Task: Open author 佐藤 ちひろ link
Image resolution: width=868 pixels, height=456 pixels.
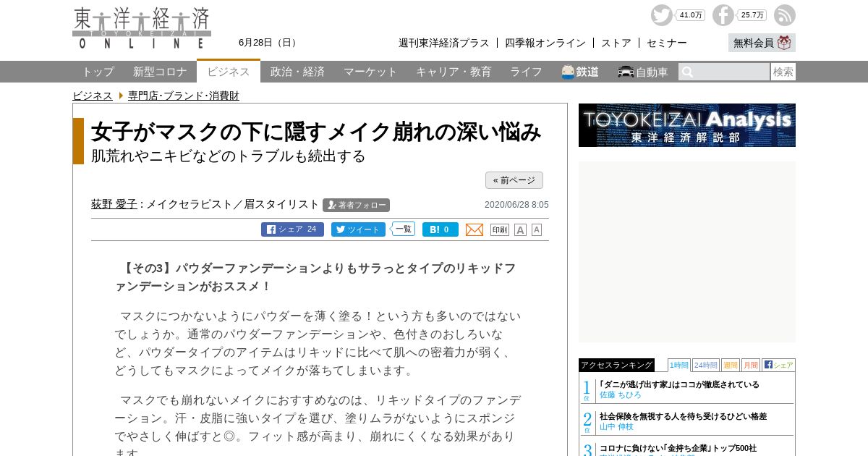Action: click(x=620, y=394)
